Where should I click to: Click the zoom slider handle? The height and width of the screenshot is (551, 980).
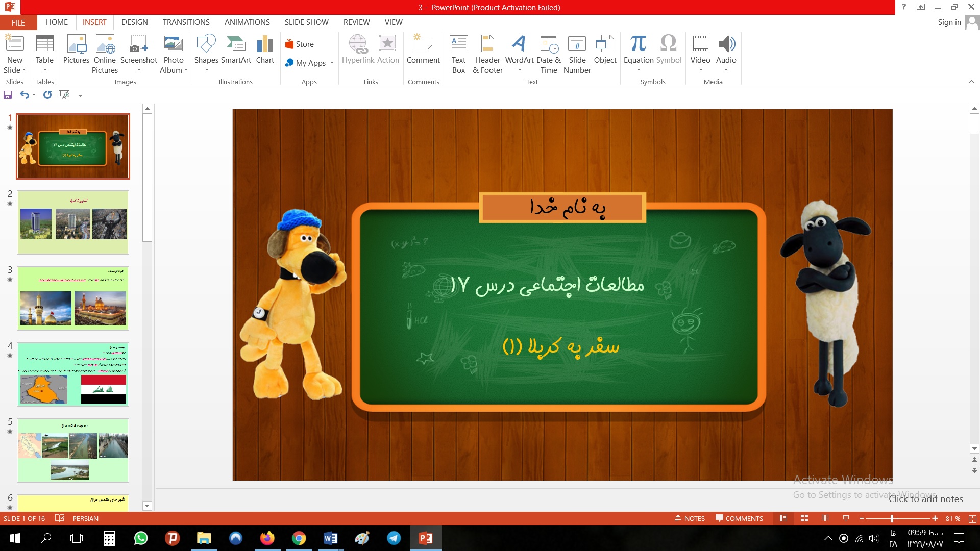pos(892,518)
